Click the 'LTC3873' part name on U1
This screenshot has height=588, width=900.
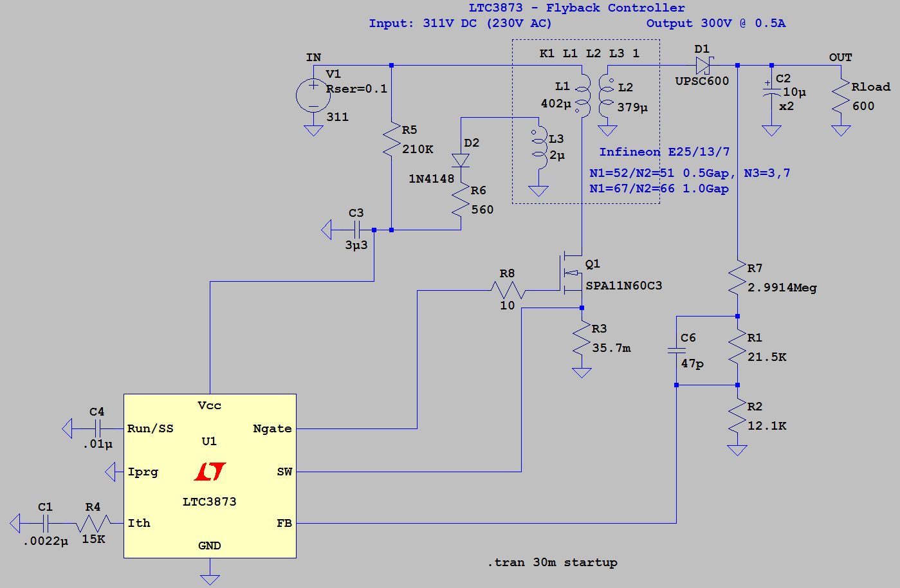pos(210,502)
